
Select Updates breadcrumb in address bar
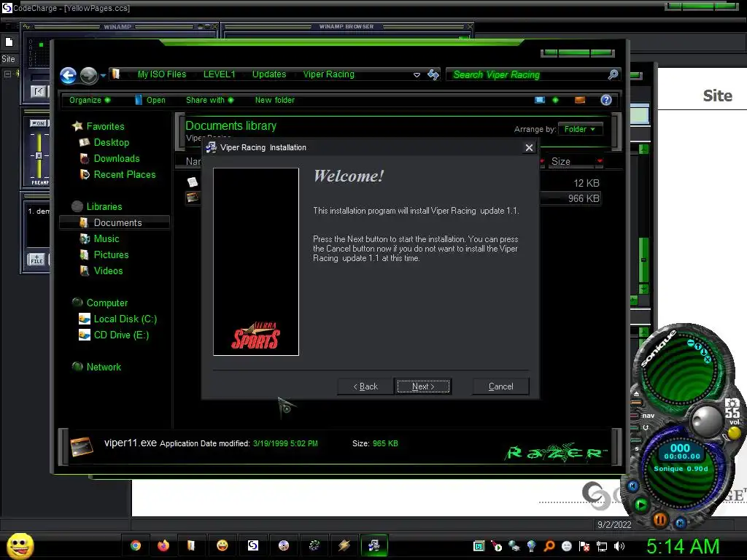[x=269, y=74]
